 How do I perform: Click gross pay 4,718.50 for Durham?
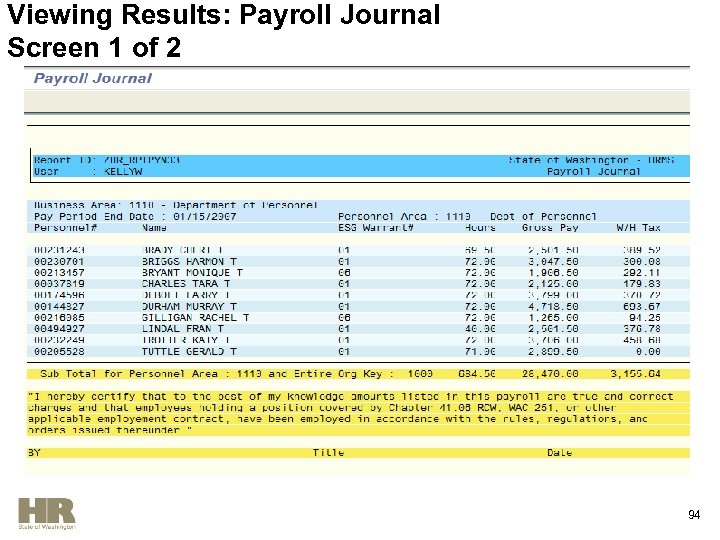tap(553, 307)
